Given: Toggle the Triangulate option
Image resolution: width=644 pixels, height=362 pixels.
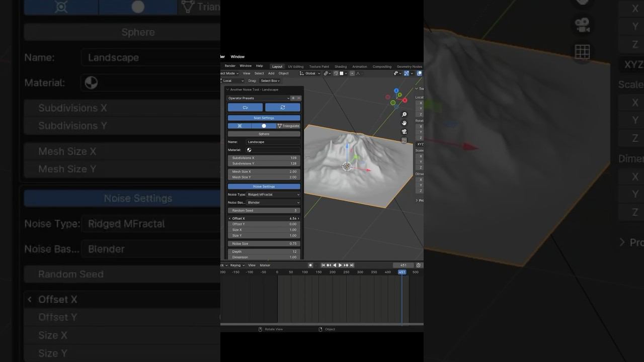Looking at the screenshot, I should pos(288,126).
